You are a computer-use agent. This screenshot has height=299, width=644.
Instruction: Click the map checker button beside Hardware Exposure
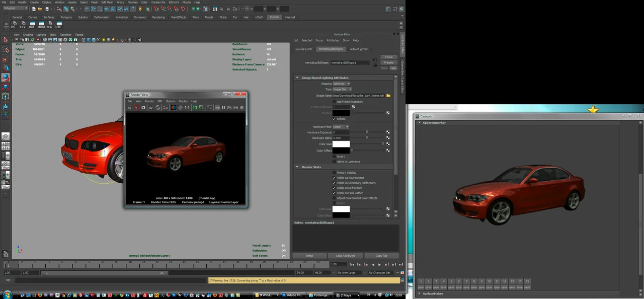(388, 132)
